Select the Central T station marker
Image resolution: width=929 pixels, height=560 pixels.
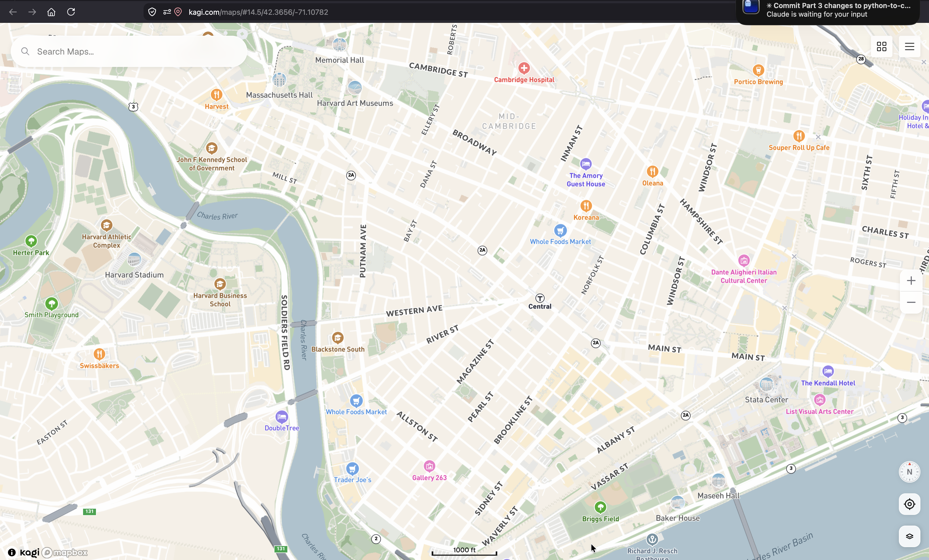pyautogui.click(x=540, y=298)
